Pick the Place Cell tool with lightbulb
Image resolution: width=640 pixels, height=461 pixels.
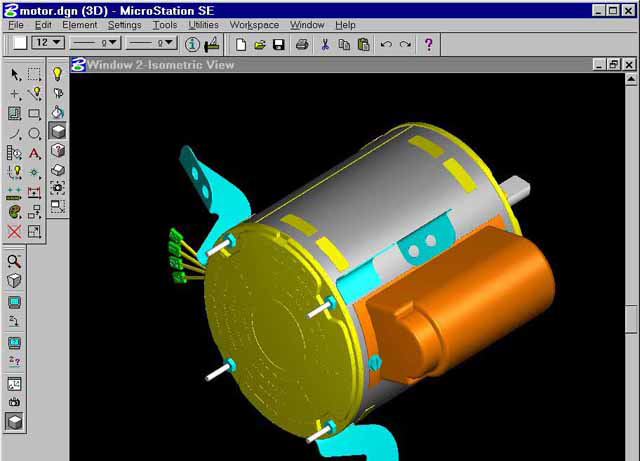tap(15, 173)
